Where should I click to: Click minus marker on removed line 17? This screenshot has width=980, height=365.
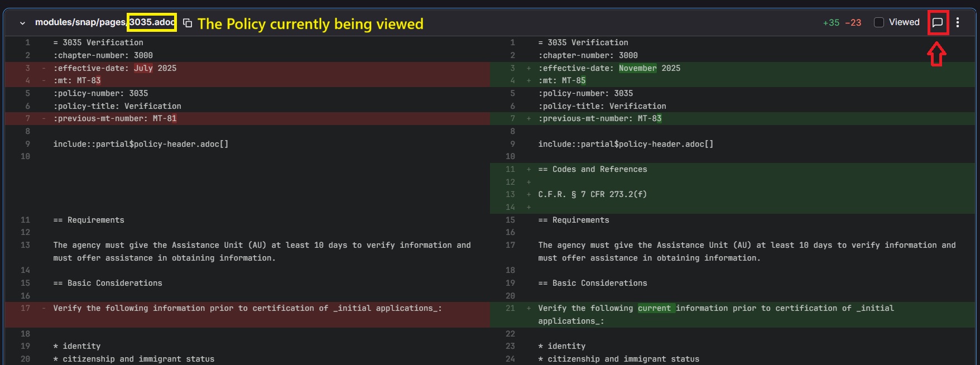click(44, 308)
